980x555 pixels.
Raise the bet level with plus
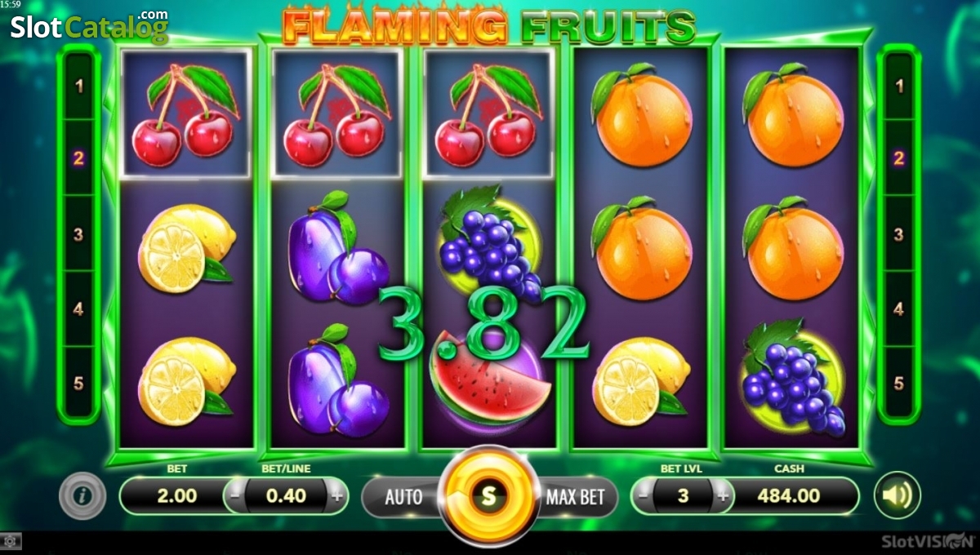(722, 495)
